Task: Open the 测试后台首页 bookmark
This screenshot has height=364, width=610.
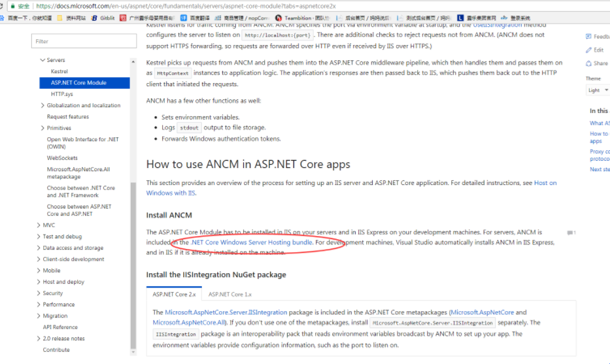Action: [423, 18]
